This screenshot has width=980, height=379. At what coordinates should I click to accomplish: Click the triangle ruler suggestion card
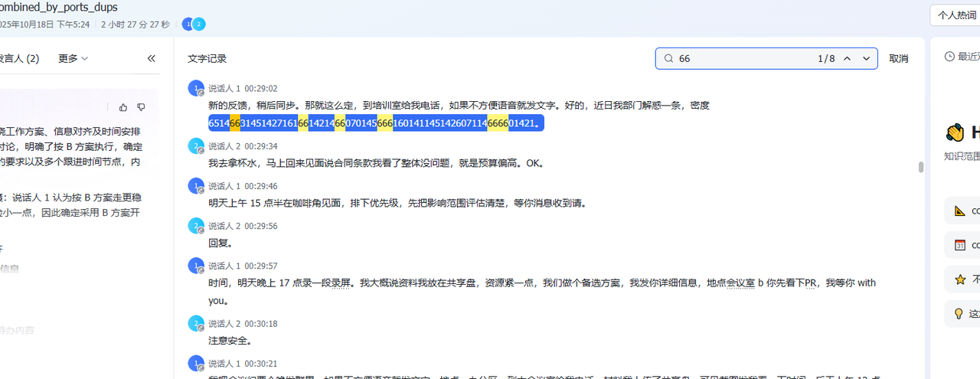(962, 211)
